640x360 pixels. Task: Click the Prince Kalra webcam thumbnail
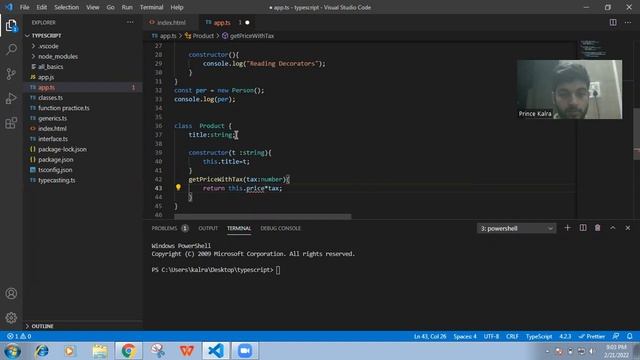click(569, 89)
